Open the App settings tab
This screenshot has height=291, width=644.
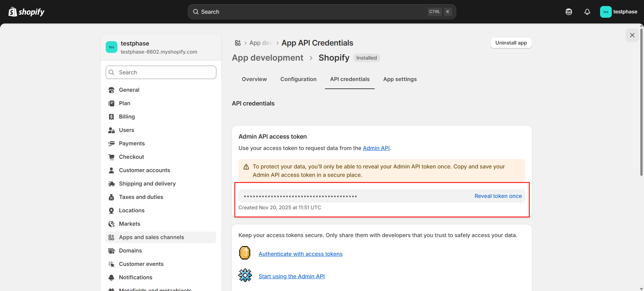coord(400,79)
